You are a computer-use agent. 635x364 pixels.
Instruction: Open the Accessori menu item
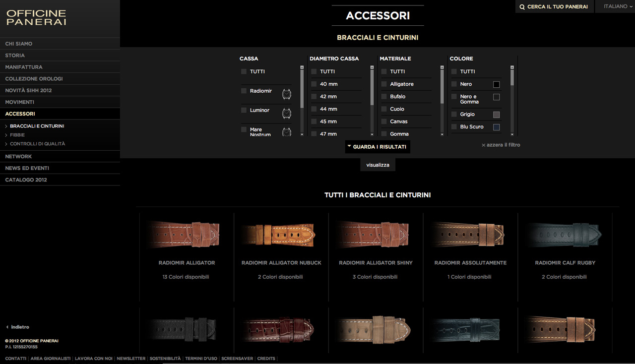click(x=60, y=114)
